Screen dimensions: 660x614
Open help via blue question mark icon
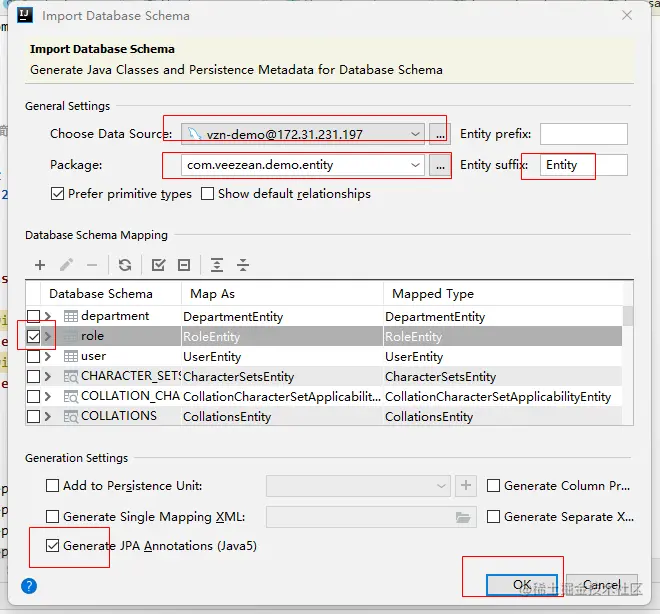29,586
